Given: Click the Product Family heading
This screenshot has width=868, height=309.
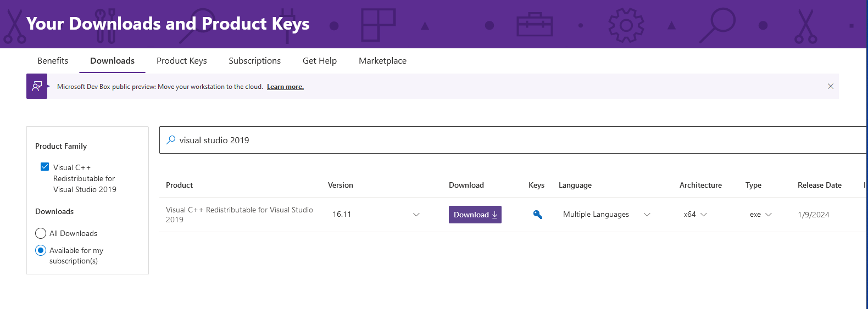Looking at the screenshot, I should click(x=61, y=146).
